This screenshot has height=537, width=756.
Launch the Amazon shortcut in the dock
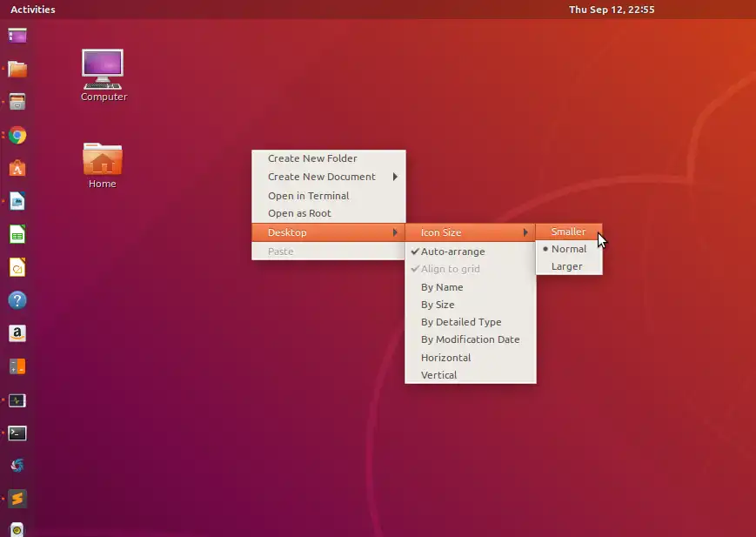tap(17, 333)
